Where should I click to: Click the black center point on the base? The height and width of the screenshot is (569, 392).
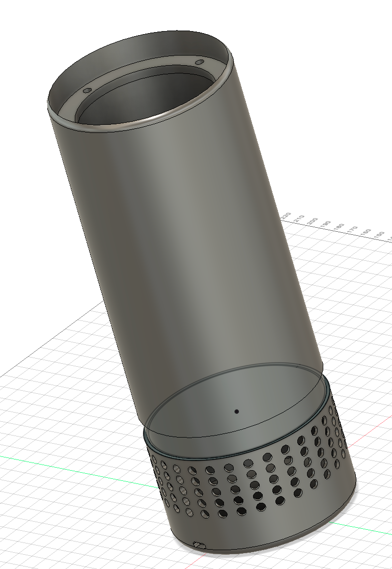tap(236, 410)
